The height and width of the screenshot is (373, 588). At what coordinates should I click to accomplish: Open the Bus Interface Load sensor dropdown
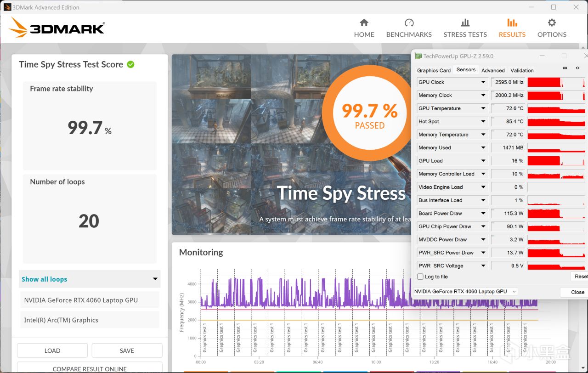coord(483,200)
